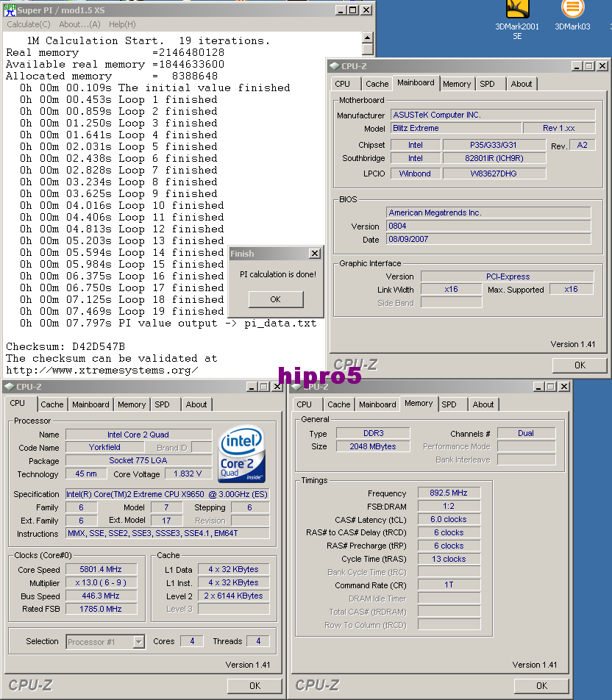Image resolution: width=612 pixels, height=700 pixels.
Task: Click OK in the Mainboard CPU-Z window
Action: [x=580, y=365]
